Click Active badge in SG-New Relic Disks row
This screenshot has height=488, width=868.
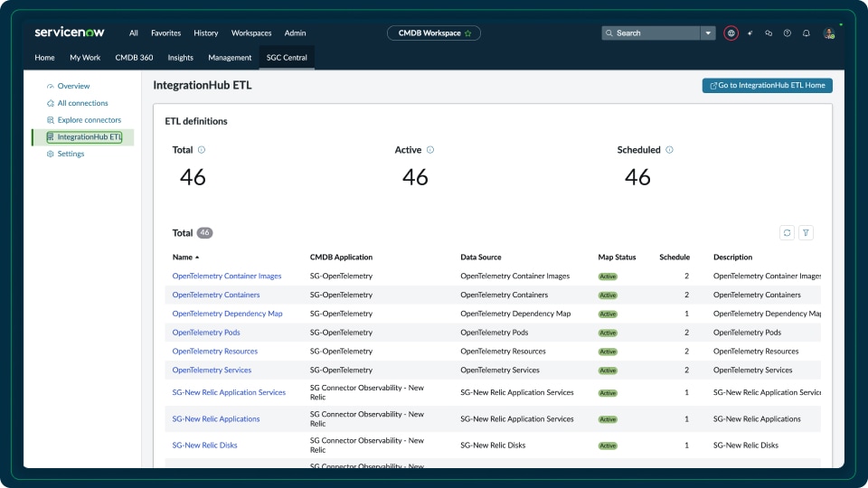click(608, 446)
